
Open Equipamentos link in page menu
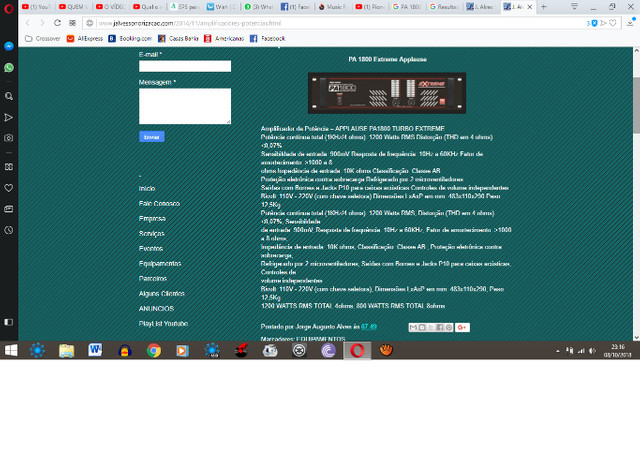click(x=160, y=264)
